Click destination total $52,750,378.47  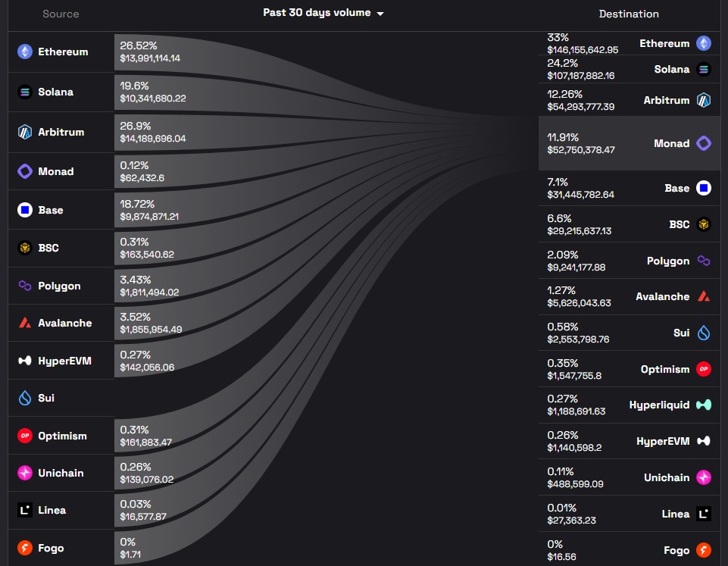click(581, 149)
